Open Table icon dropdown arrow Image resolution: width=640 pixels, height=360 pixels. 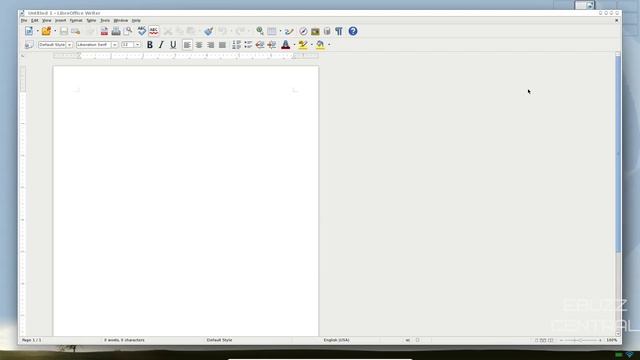(x=280, y=31)
